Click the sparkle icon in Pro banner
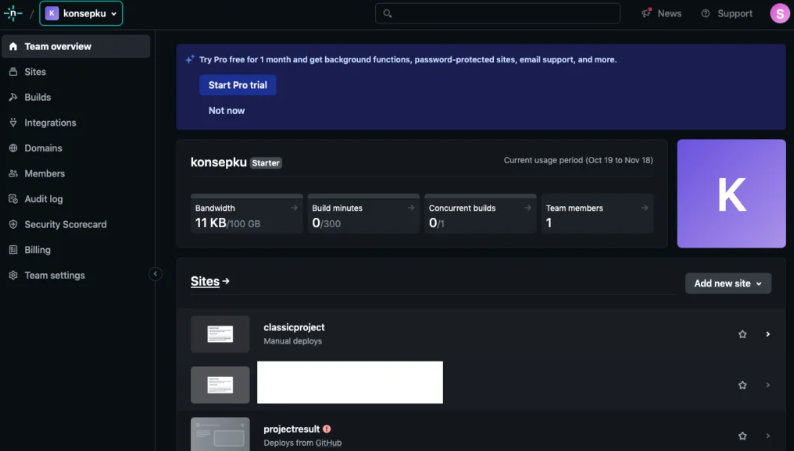 click(x=190, y=60)
